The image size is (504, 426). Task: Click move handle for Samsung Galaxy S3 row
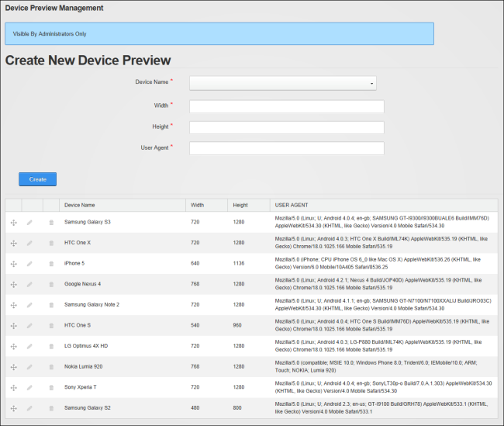[13, 223]
